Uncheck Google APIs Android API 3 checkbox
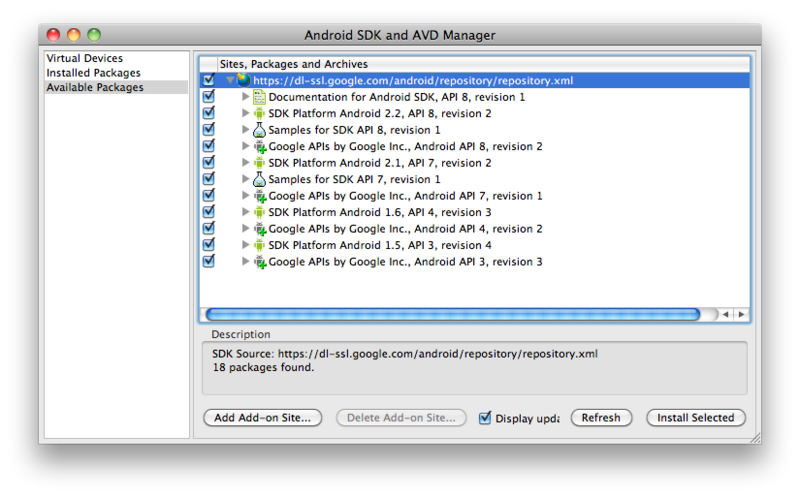The width and height of the screenshot is (800, 497). tap(209, 261)
